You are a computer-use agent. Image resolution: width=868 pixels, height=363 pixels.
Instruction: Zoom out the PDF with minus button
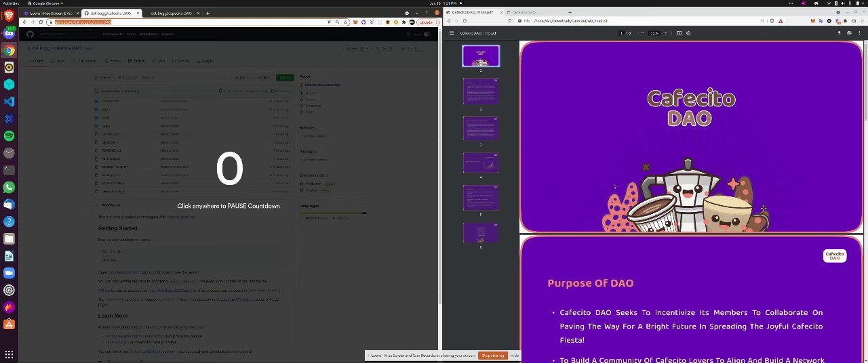pyautogui.click(x=643, y=33)
